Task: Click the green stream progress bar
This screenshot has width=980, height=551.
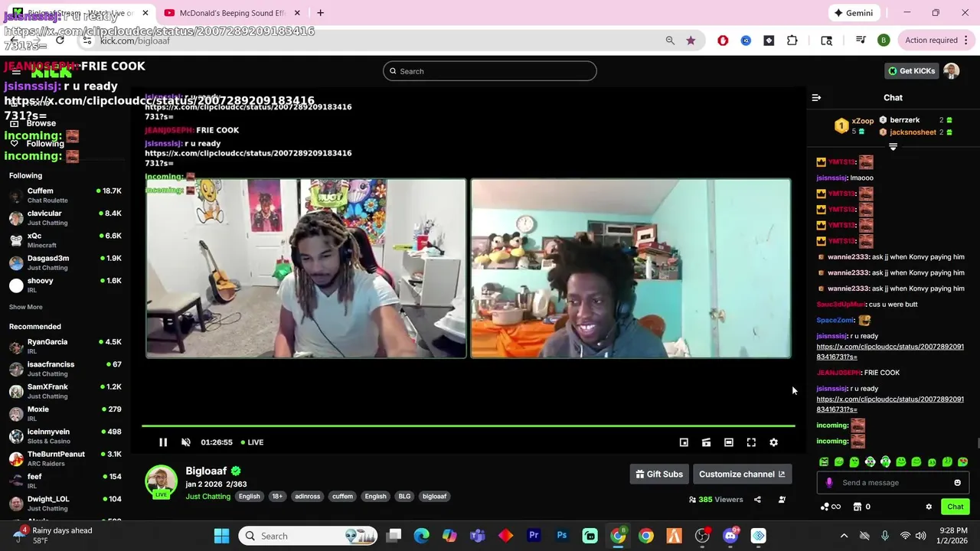Action: (x=468, y=425)
